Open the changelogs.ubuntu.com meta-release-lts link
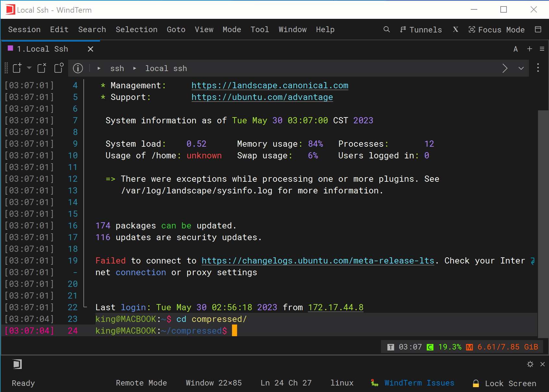The image size is (549, 392). pyautogui.click(x=318, y=261)
